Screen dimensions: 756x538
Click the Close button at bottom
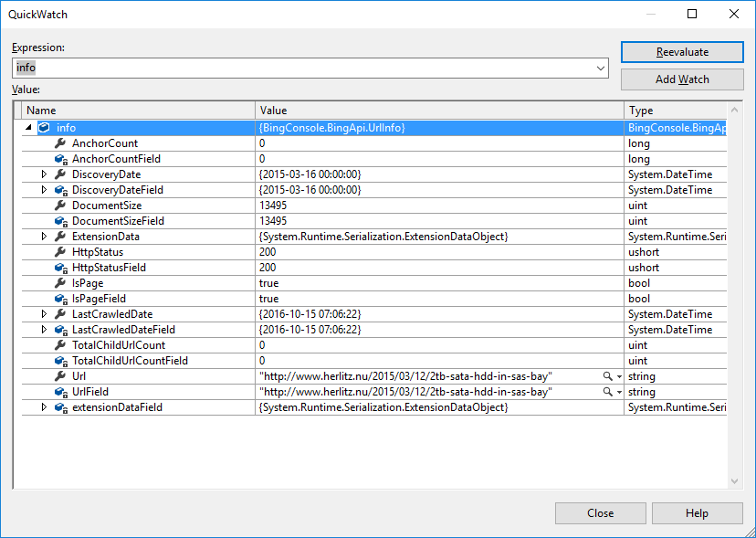(600, 513)
